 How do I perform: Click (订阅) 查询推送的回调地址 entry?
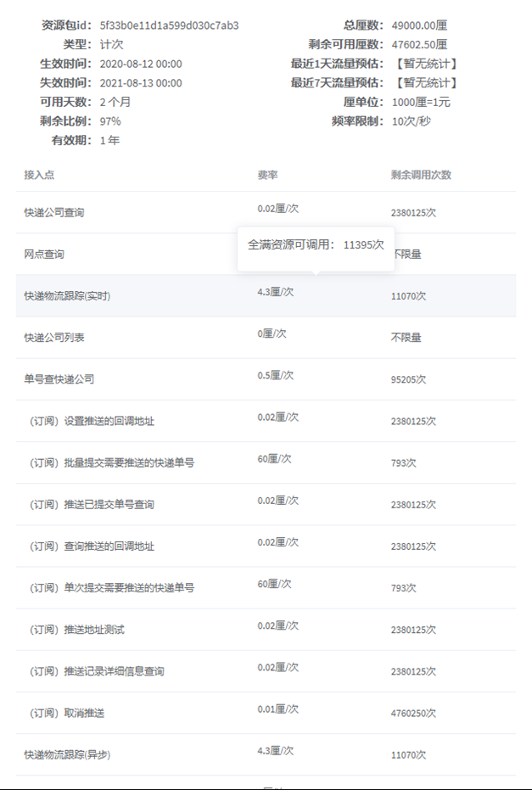(92, 546)
